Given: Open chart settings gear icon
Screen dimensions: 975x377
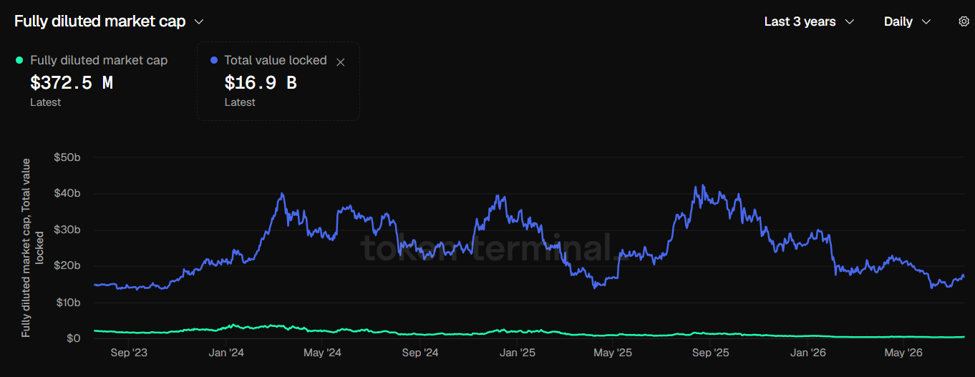Looking at the screenshot, I should pos(964,21).
